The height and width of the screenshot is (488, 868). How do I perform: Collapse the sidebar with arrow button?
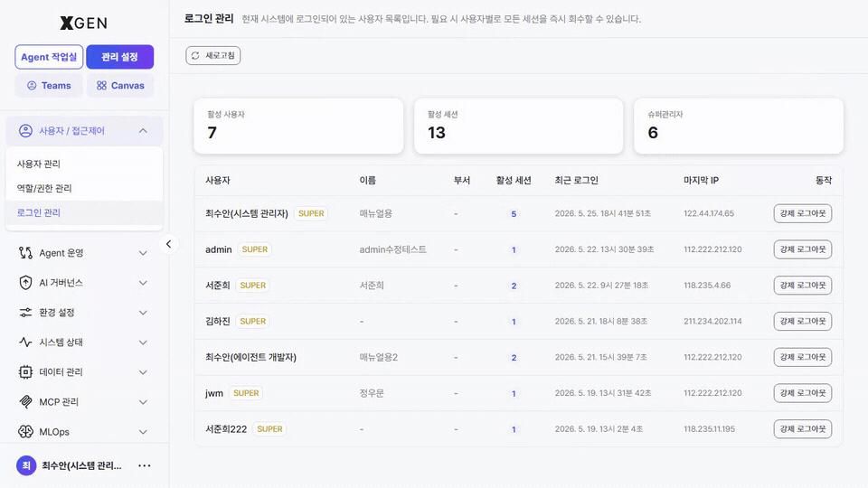pyautogui.click(x=169, y=243)
